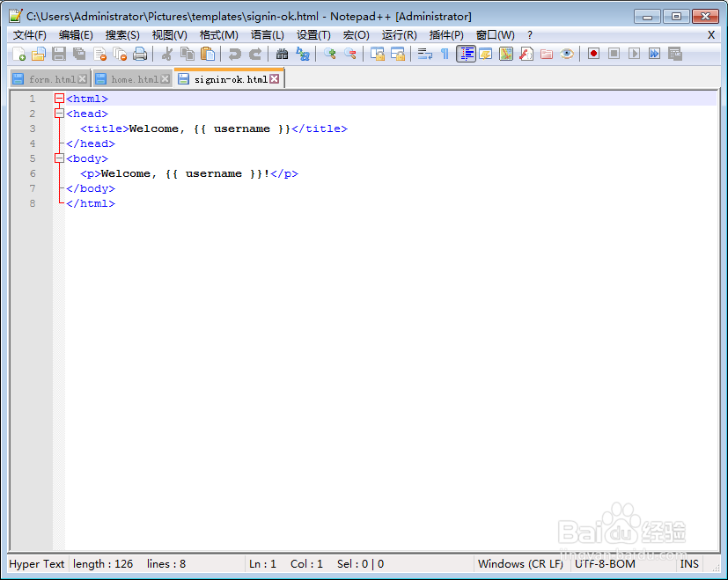Click the Save All icon
The width and height of the screenshot is (728, 580).
coord(79,54)
